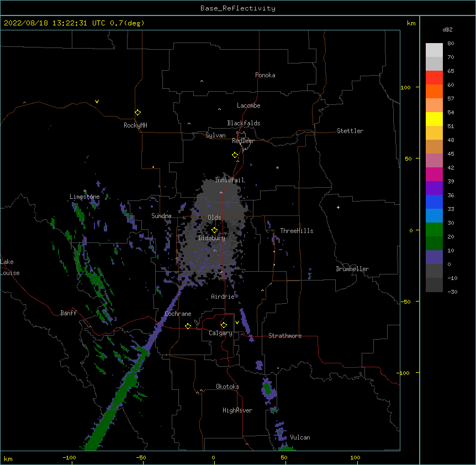Click the -50 tick label on bottom axis
476x465 pixels.
pos(141,457)
